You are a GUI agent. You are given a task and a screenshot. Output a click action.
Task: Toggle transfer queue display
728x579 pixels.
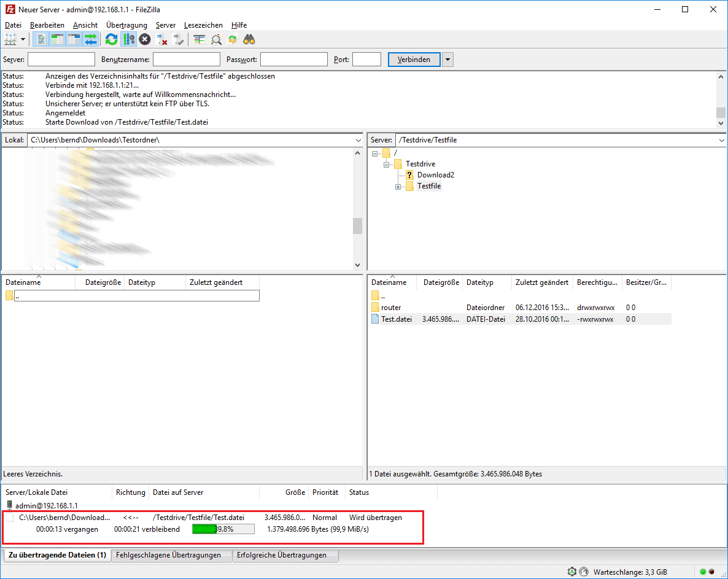click(91, 39)
